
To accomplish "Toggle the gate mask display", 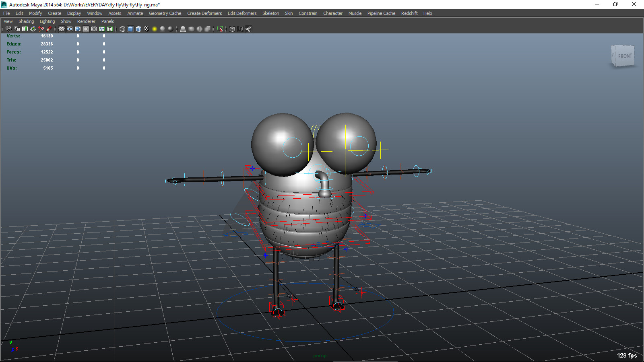I will [85, 29].
